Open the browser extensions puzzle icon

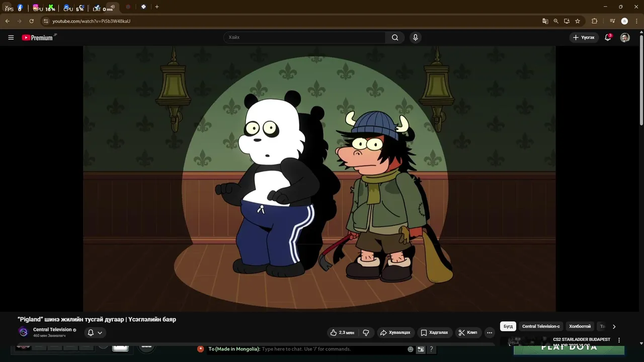pos(594,21)
